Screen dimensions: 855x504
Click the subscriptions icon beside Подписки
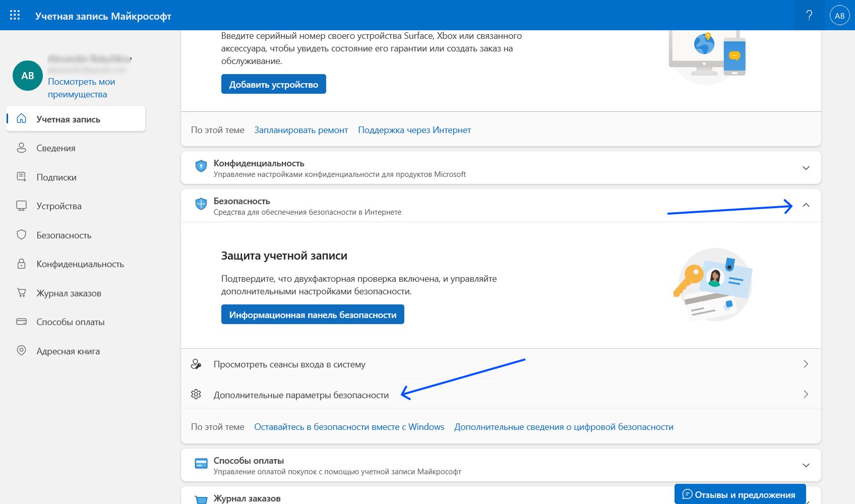click(21, 177)
